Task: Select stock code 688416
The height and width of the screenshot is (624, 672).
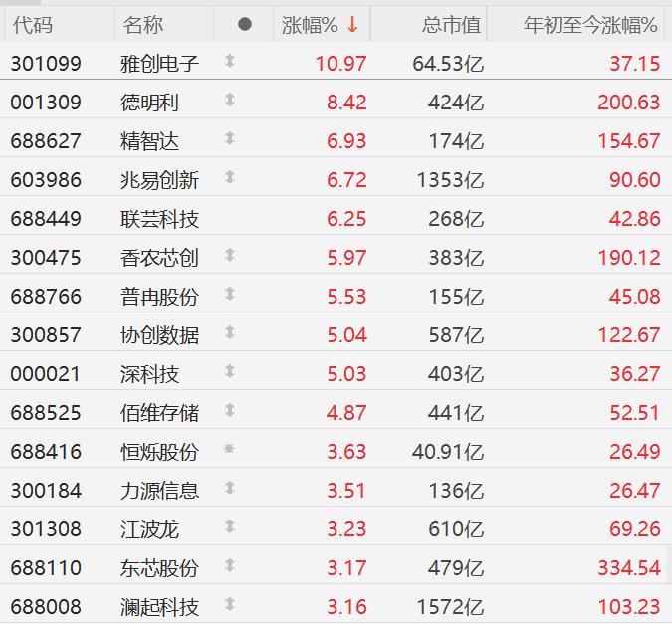Action: (x=46, y=452)
